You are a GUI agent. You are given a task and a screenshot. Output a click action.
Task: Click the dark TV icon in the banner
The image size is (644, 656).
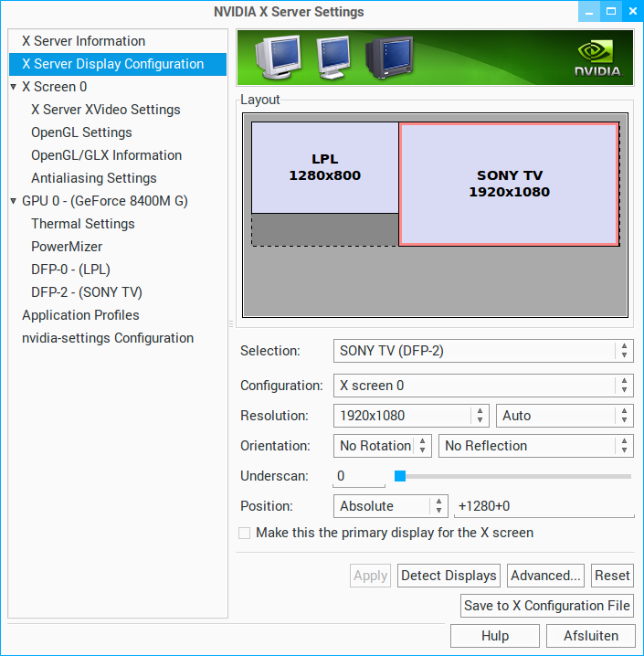[x=389, y=58]
